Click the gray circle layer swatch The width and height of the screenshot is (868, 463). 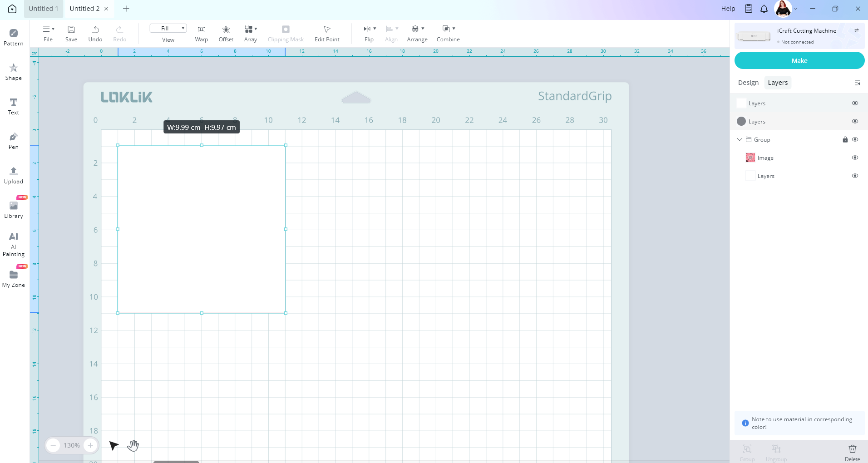[741, 122]
